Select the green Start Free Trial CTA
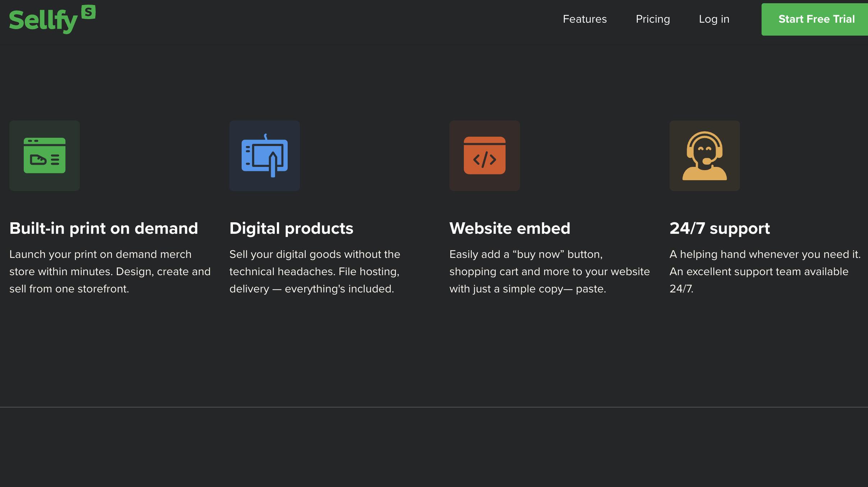868x487 pixels. 817,19
